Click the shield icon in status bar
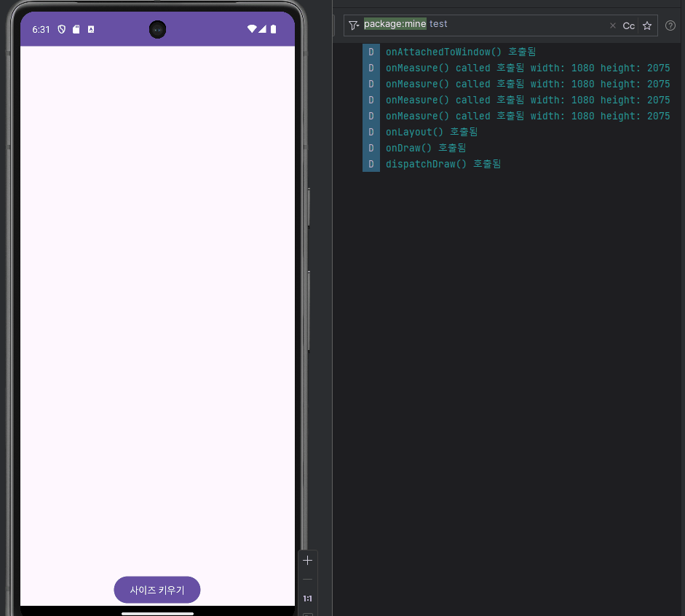The height and width of the screenshot is (616, 685). (x=62, y=29)
